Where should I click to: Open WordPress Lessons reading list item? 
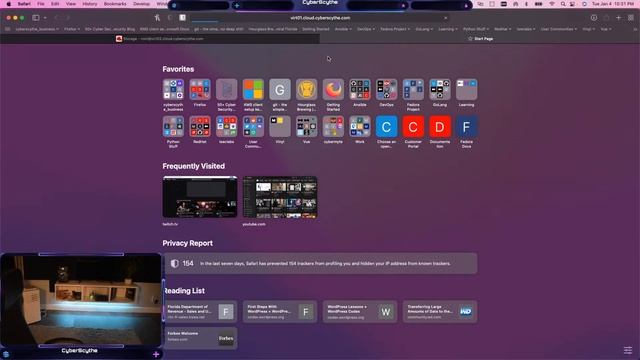pyautogui.click(x=360, y=312)
